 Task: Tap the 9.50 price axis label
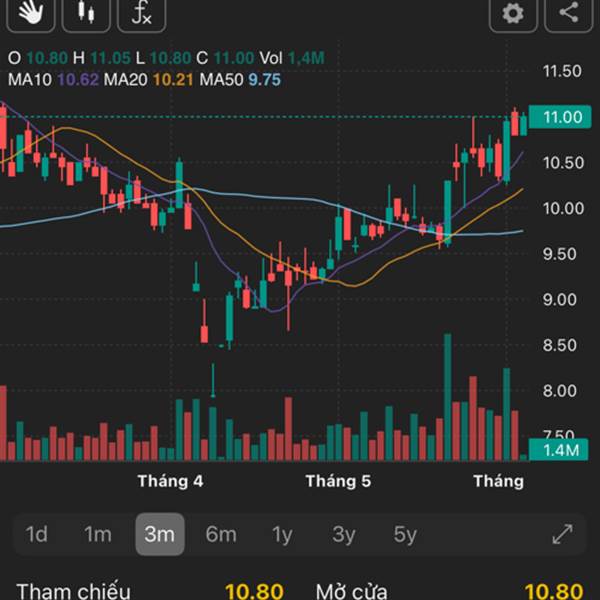(x=559, y=254)
